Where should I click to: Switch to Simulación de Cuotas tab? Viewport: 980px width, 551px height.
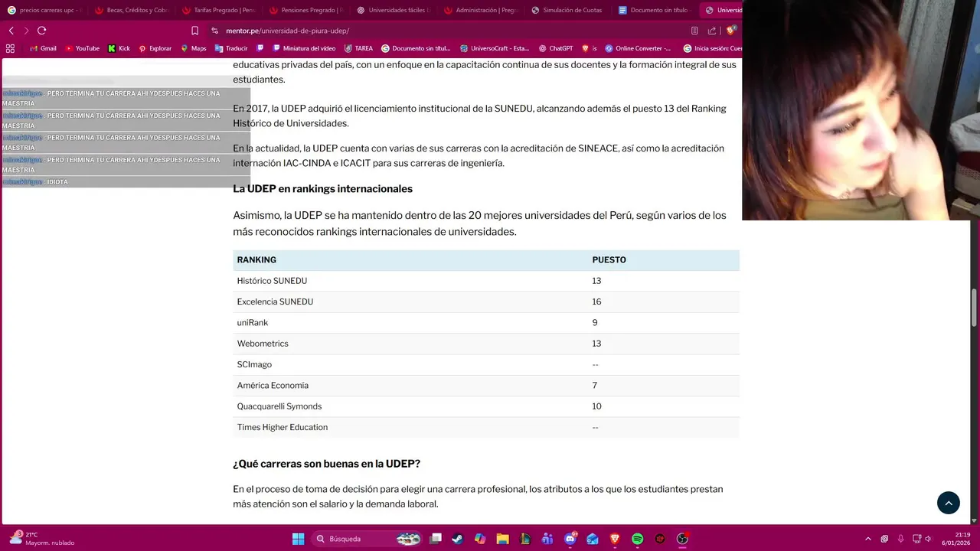(567, 10)
